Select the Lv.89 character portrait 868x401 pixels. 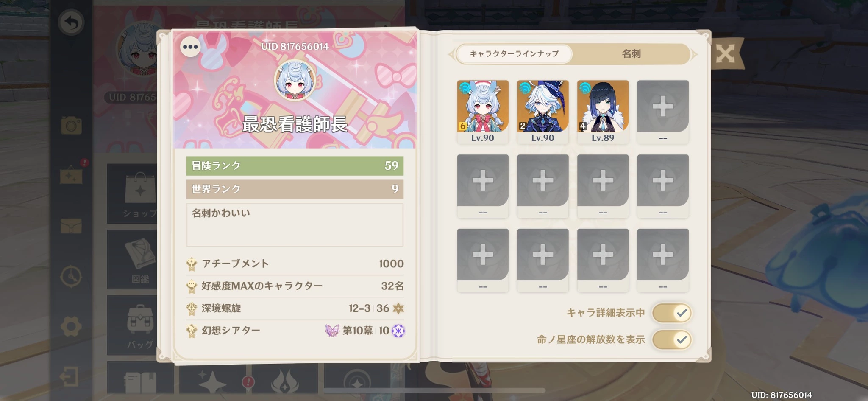(603, 112)
